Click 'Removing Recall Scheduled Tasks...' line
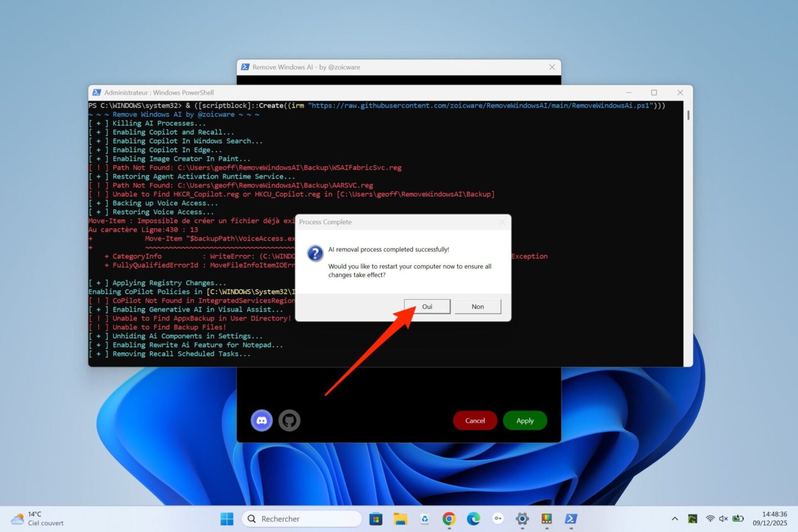 click(x=169, y=354)
